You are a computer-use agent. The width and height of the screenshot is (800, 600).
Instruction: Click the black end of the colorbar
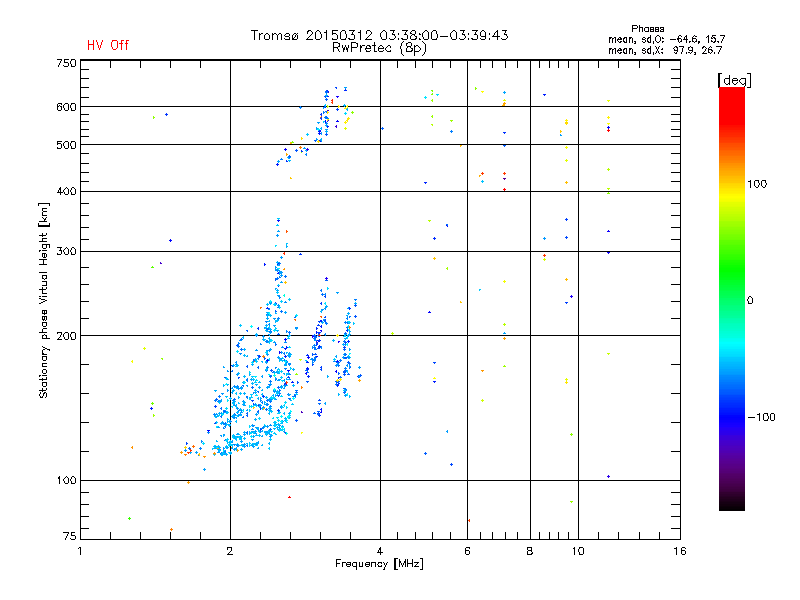point(732,505)
